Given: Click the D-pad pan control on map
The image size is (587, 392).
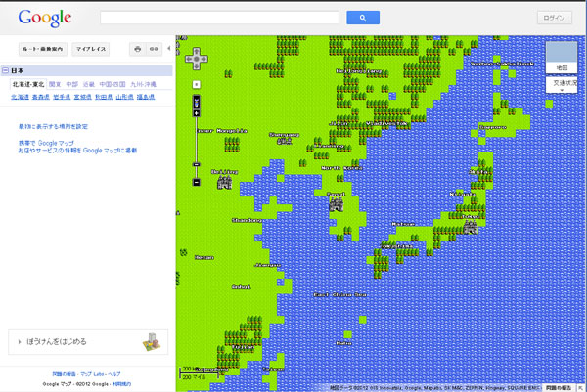Looking at the screenshot, I should pos(197,58).
